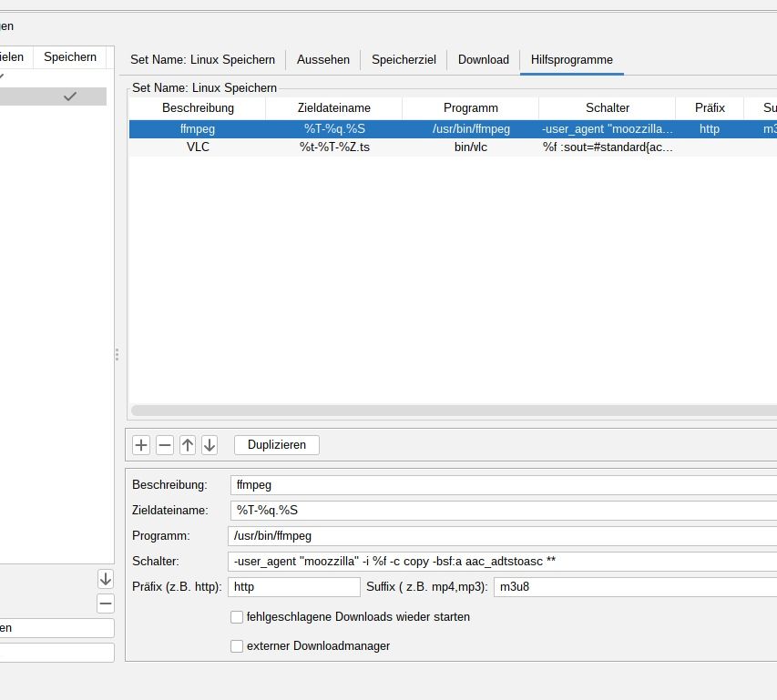Focus the Präfix input containing http
777x700 pixels.
click(294, 587)
